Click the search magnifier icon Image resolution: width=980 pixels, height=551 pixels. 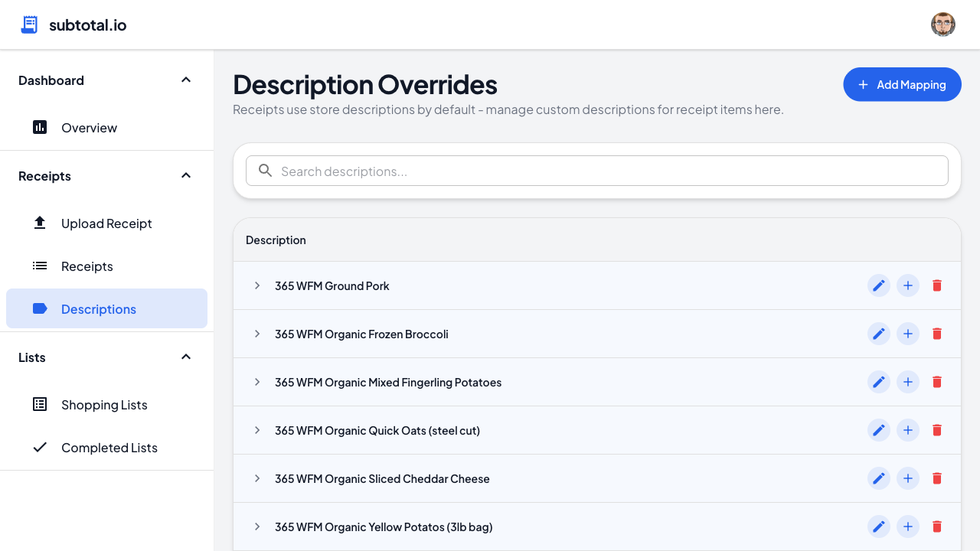tap(265, 171)
